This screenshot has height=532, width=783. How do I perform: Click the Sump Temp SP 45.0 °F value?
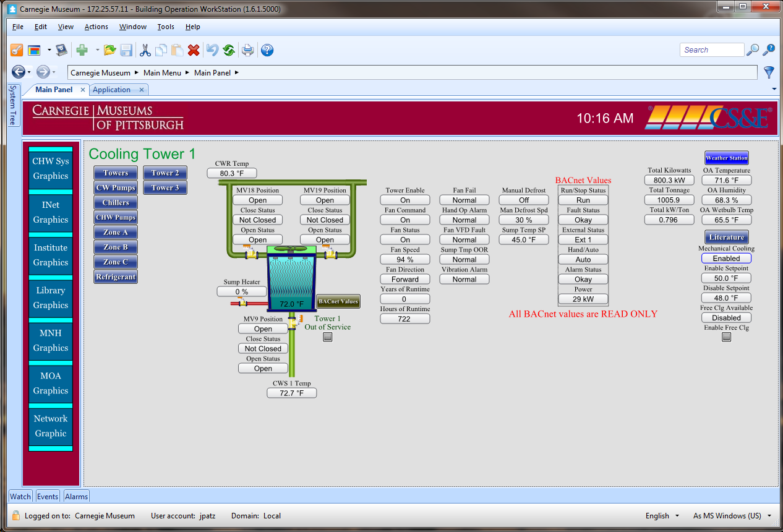524,240
